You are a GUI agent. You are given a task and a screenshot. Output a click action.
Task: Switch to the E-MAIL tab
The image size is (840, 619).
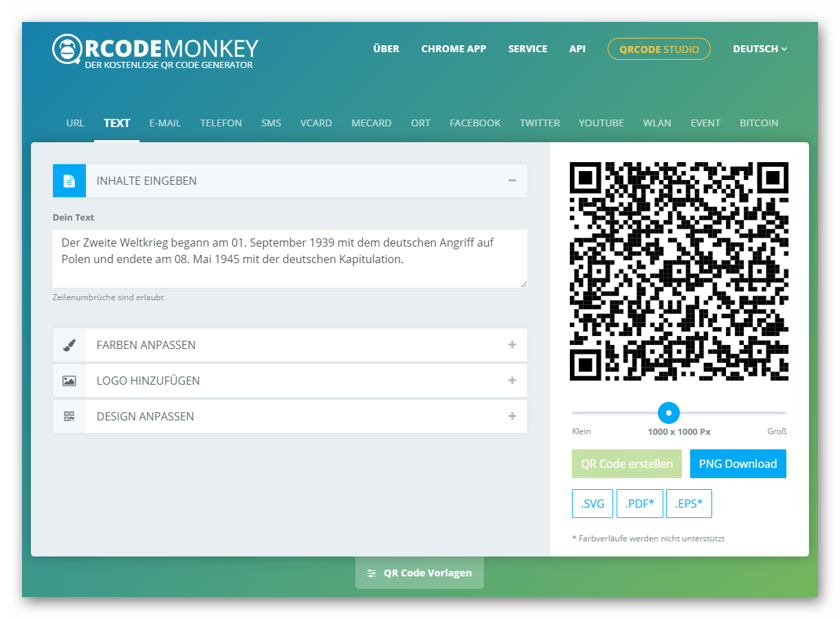click(165, 123)
